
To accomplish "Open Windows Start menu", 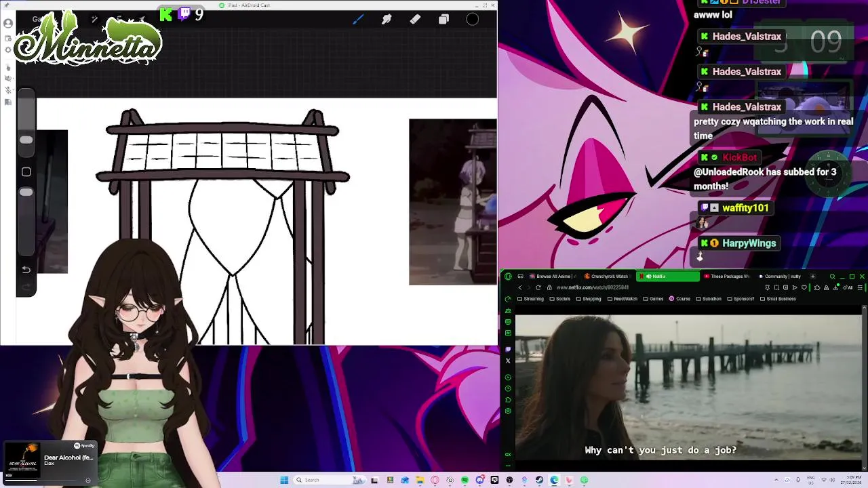I will [284, 480].
